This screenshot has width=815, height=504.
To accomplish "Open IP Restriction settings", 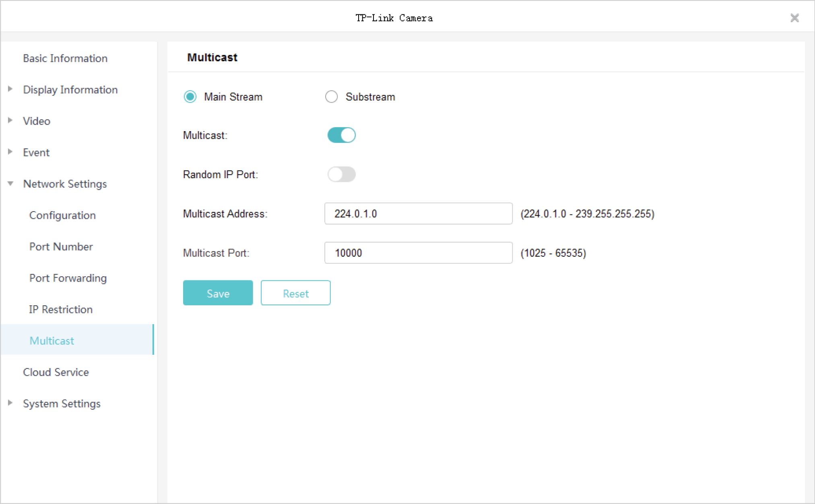I will tap(61, 309).
